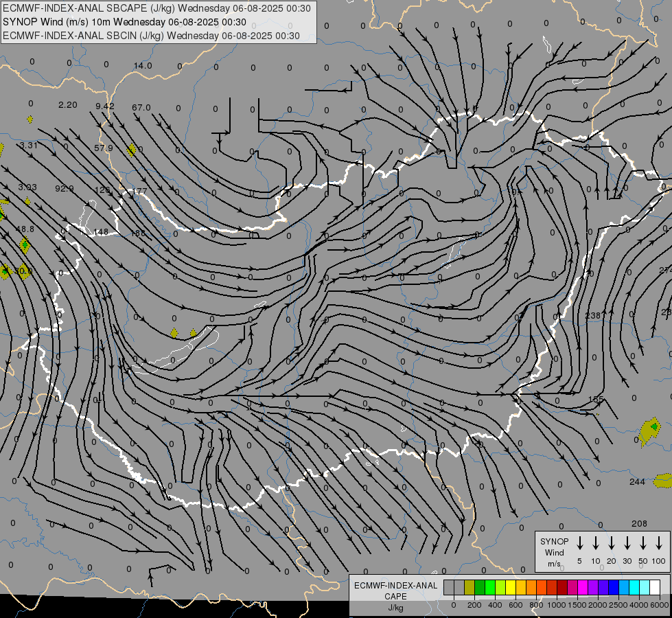Click the wind arrow above the 30 label

[627, 543]
